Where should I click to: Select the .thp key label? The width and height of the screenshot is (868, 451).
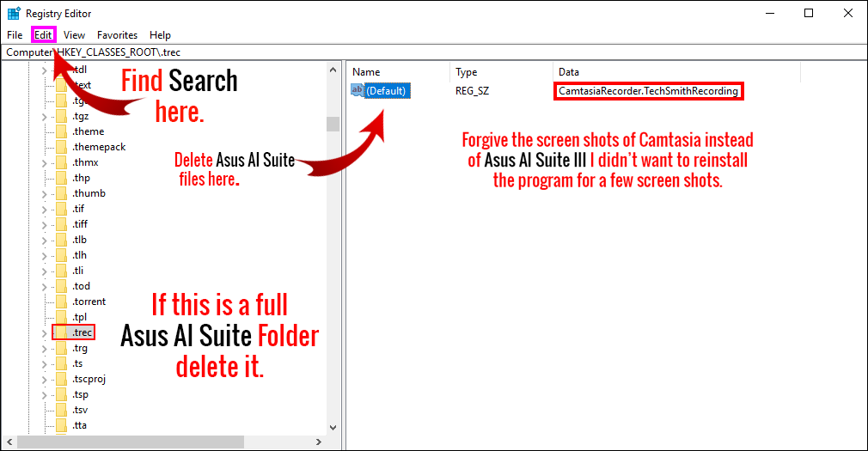[82, 178]
